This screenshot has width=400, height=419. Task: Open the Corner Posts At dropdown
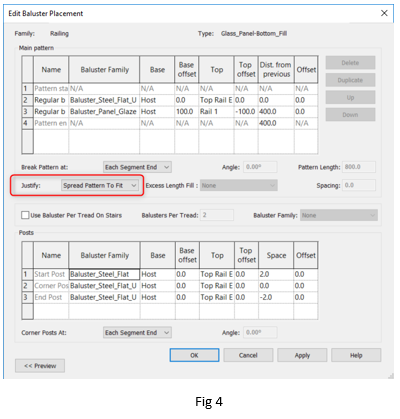coord(137,333)
